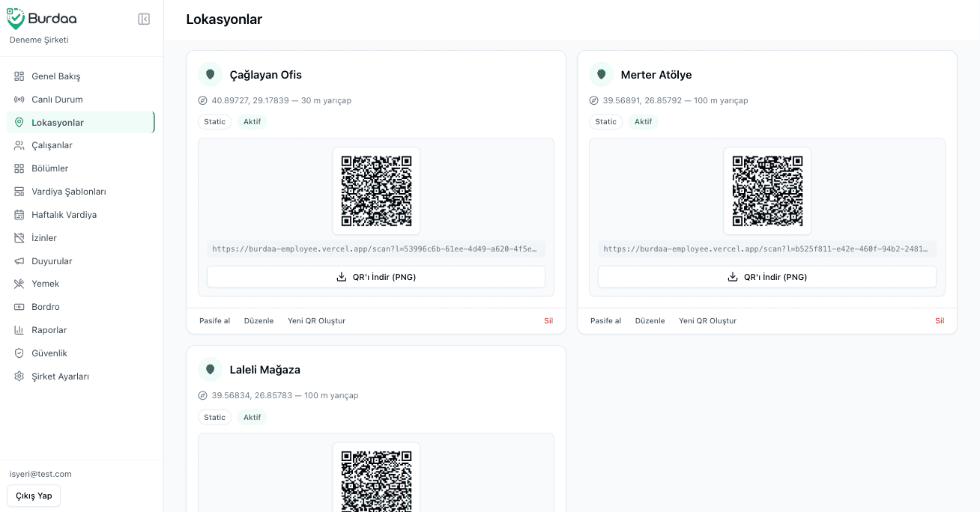Click the coordinates icon under Merter Atölye
The image size is (980, 512).
pos(593,100)
